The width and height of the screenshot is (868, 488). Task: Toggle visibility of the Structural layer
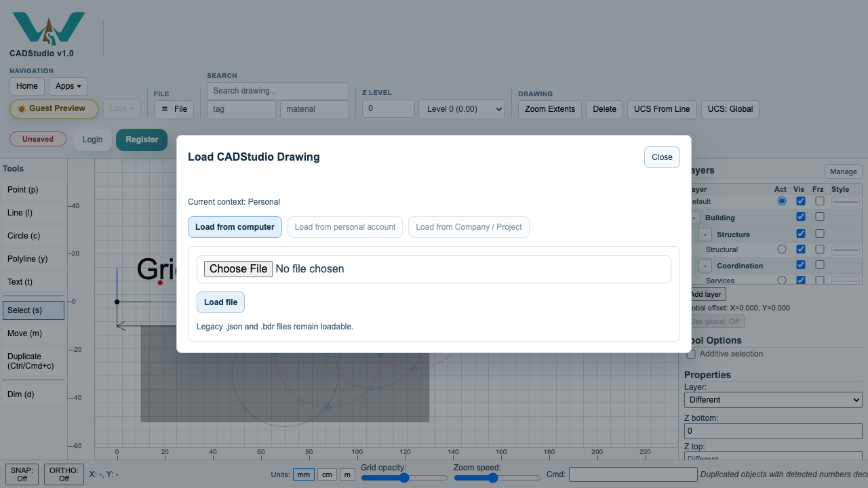point(801,249)
